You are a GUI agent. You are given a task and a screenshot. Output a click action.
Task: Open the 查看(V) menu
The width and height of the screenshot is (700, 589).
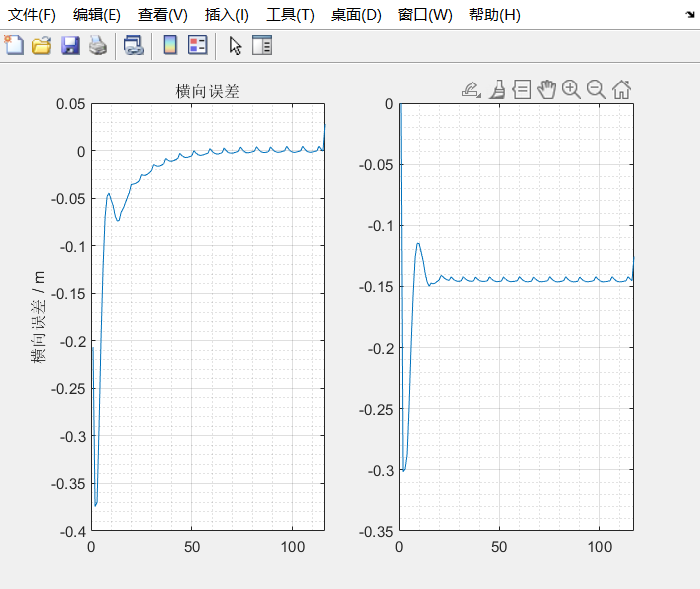point(162,15)
